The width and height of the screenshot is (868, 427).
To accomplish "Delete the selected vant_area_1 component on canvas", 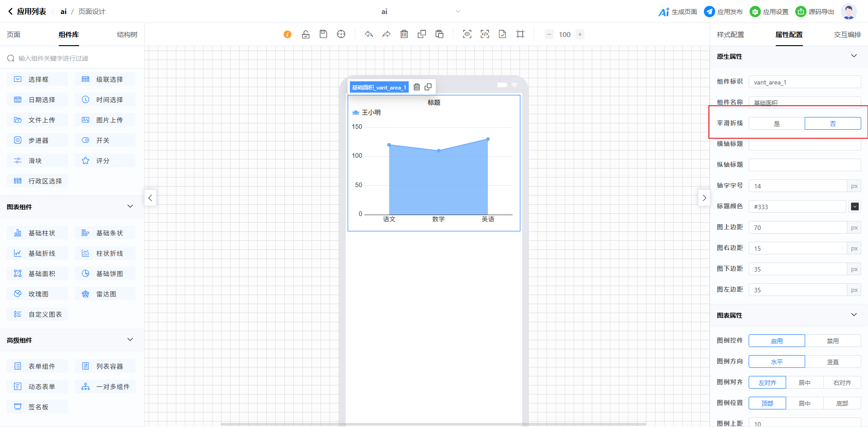I will [417, 87].
